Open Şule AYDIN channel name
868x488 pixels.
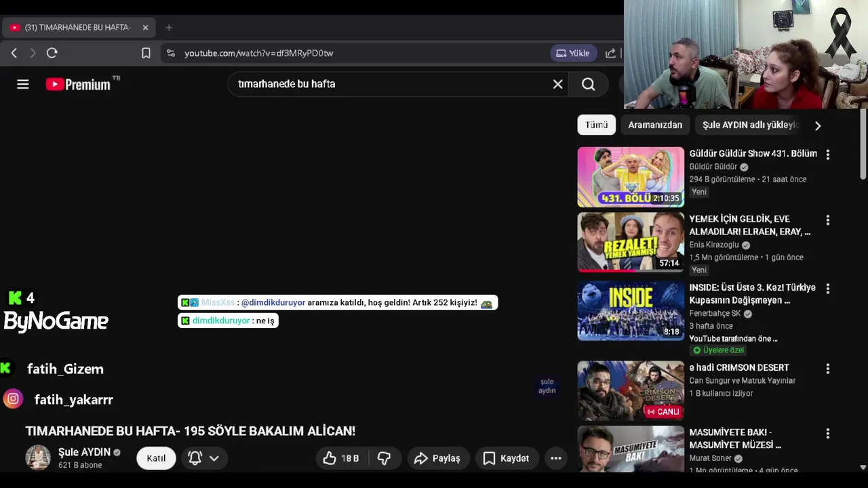pyautogui.click(x=84, y=452)
